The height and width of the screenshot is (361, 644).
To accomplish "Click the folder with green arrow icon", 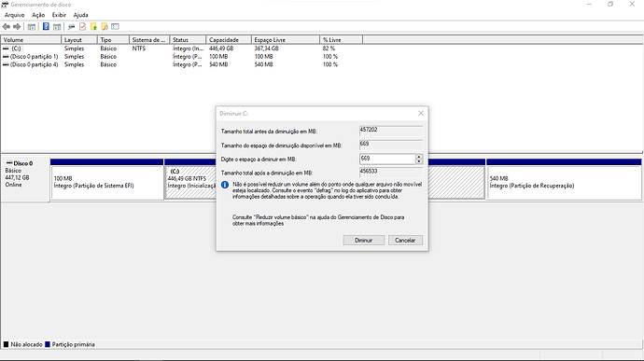I will pyautogui.click(x=93, y=27).
